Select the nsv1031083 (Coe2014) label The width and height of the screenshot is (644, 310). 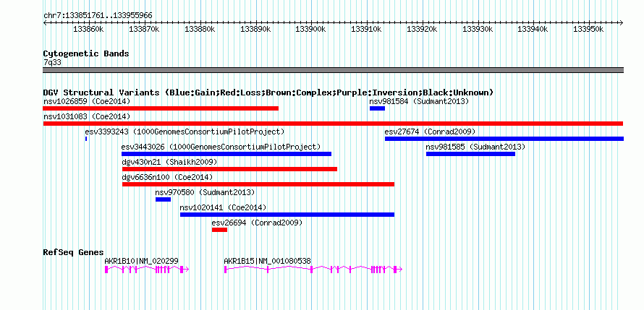point(87,116)
